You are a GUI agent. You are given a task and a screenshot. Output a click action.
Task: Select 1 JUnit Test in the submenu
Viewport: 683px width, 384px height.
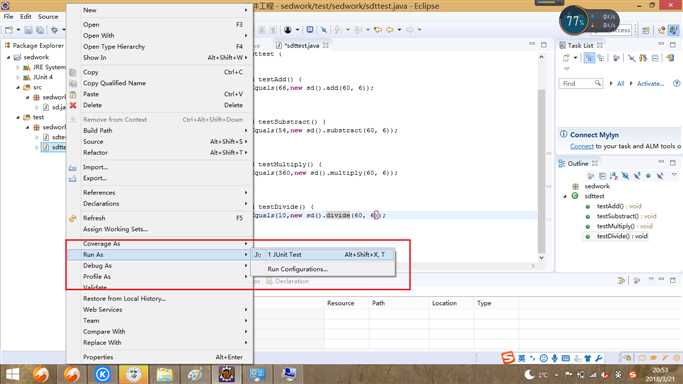323,255
